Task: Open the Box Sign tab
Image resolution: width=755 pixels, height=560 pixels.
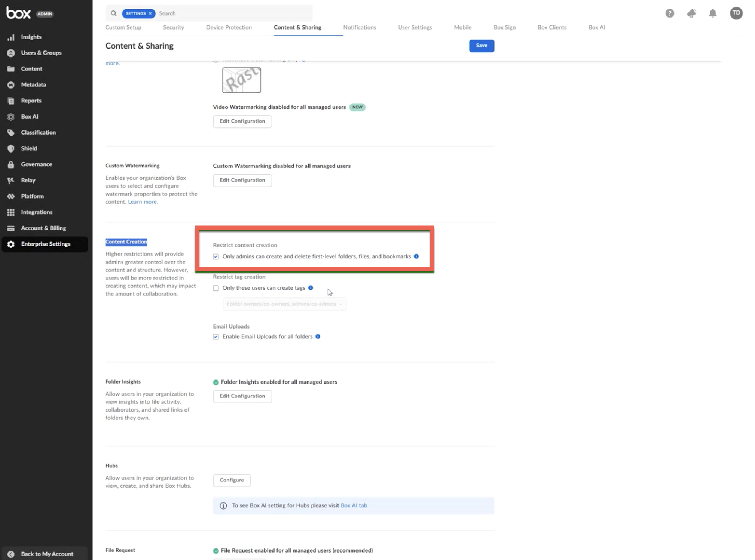Action: tap(504, 27)
